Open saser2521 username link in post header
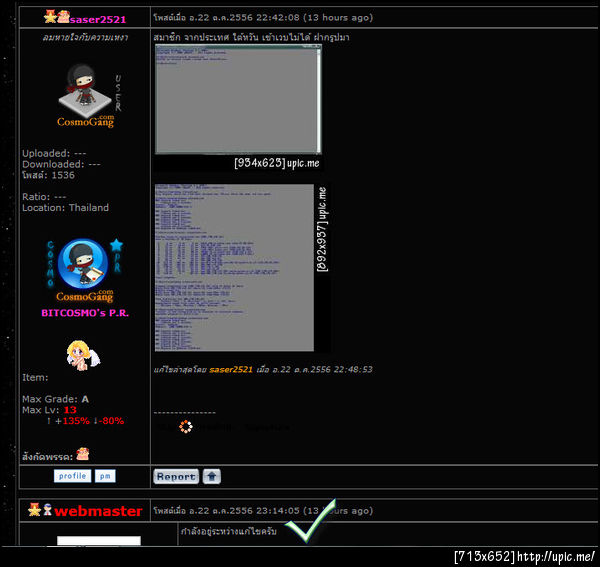This screenshot has height=567, width=600. tap(98, 20)
